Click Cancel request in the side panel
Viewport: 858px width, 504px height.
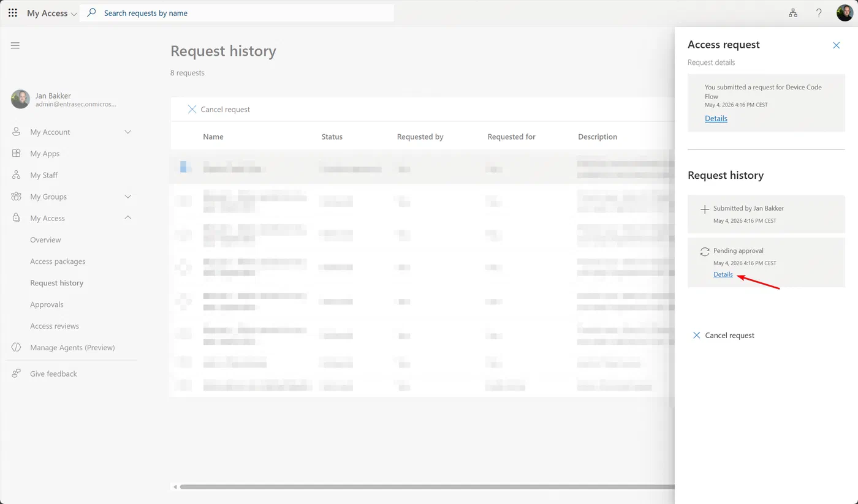pyautogui.click(x=723, y=335)
